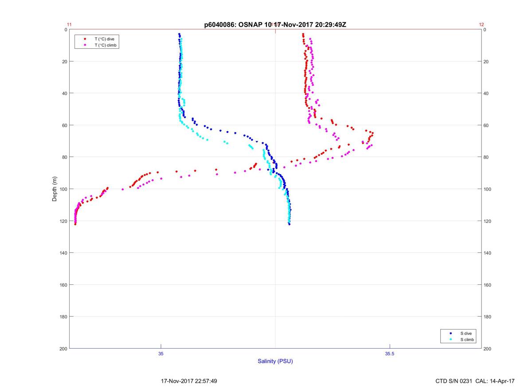The image size is (532, 392).
Task: Click the magenta dot marker in T climb legend
Action: pos(85,45)
